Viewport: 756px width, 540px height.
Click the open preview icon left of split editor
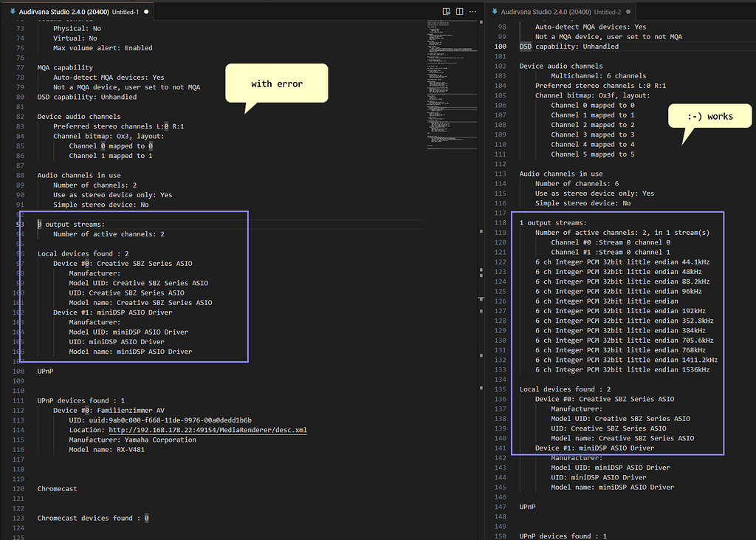pyautogui.click(x=446, y=12)
